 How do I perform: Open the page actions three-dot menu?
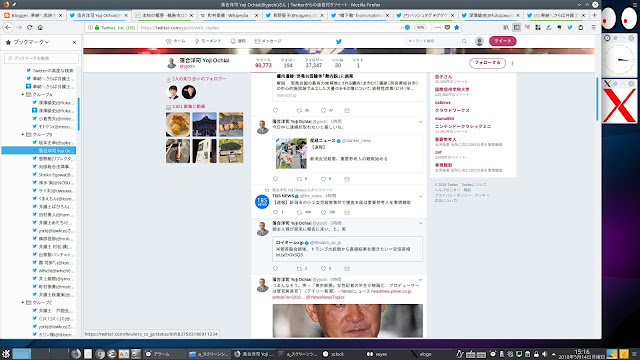tap(438, 27)
